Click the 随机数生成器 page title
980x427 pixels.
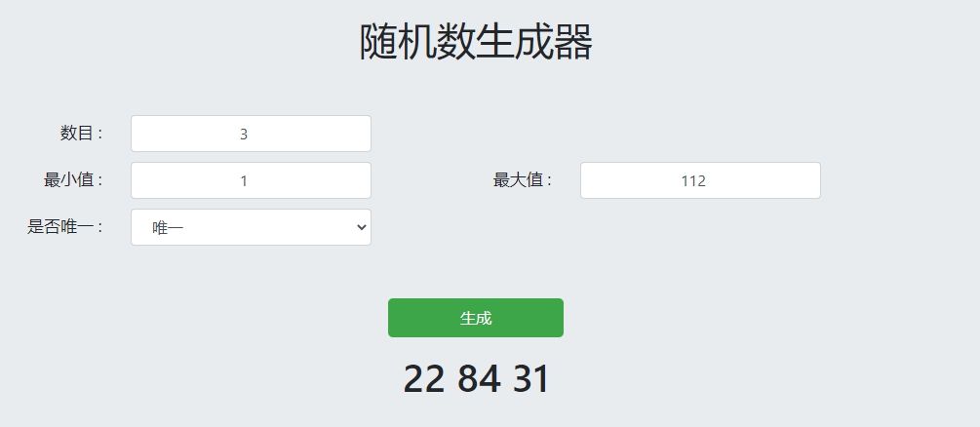click(x=476, y=43)
